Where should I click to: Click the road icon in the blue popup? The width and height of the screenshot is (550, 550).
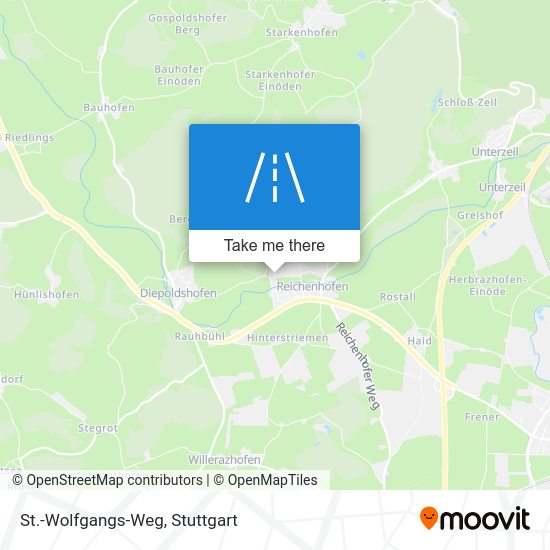(x=274, y=177)
